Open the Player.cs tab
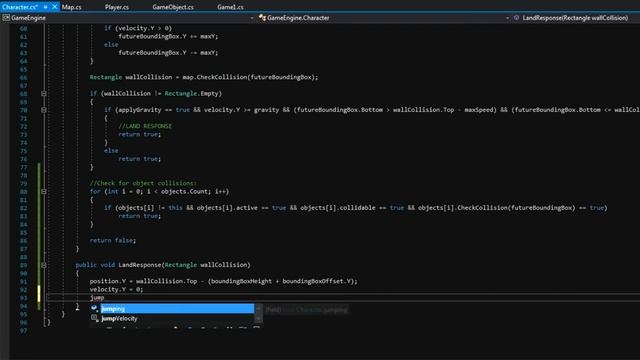640x360 pixels. pos(117,7)
